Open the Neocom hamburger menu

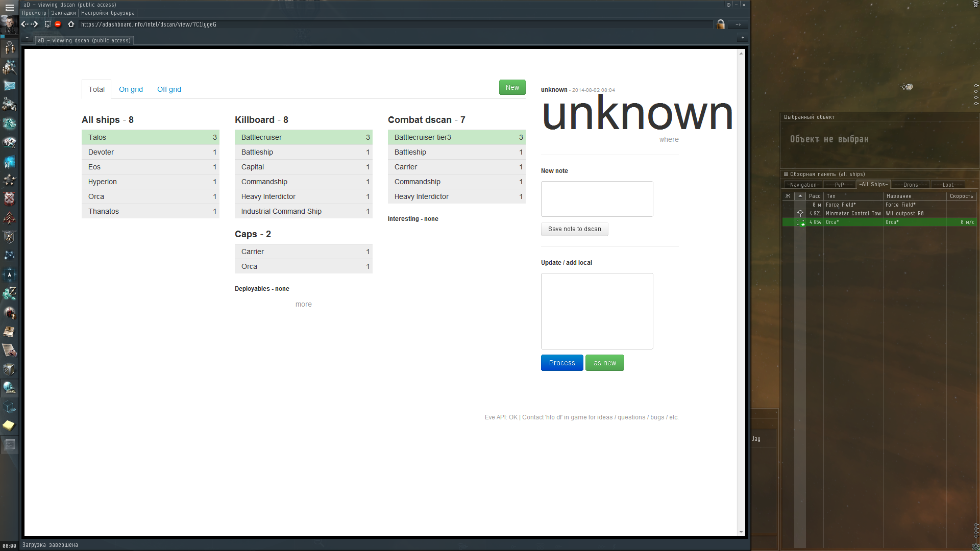[9, 8]
